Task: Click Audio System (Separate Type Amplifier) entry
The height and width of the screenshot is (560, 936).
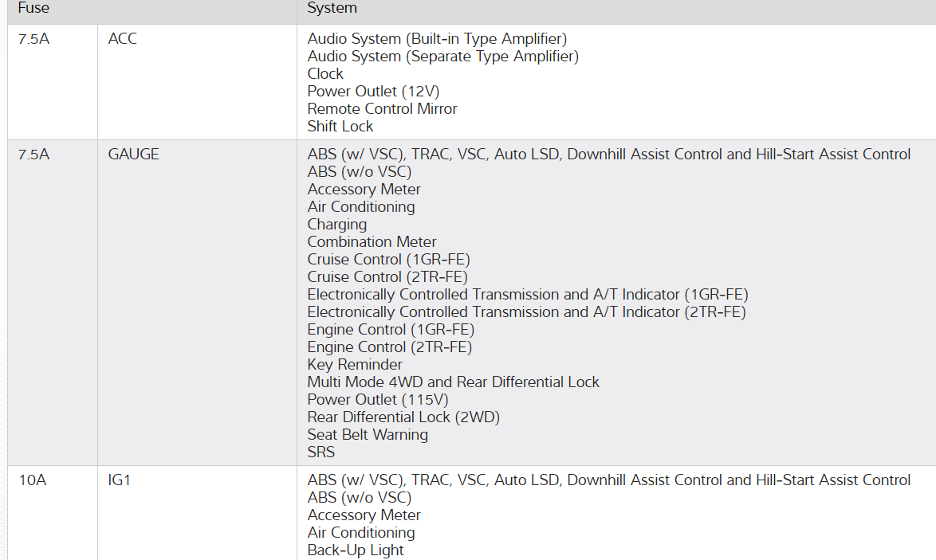Action: coord(442,56)
